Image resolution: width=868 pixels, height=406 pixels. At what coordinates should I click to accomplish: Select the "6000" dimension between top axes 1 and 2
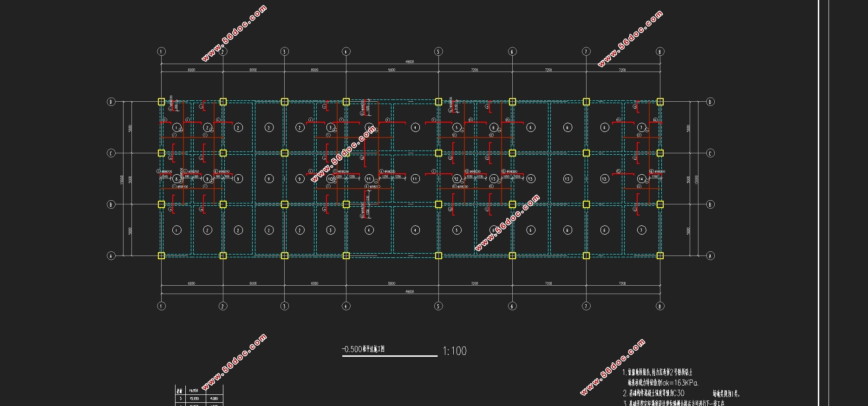point(191,70)
